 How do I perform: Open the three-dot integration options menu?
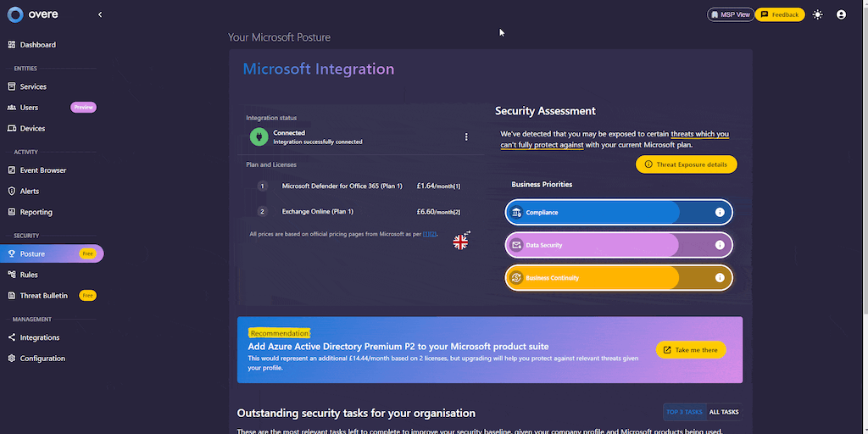(x=466, y=136)
